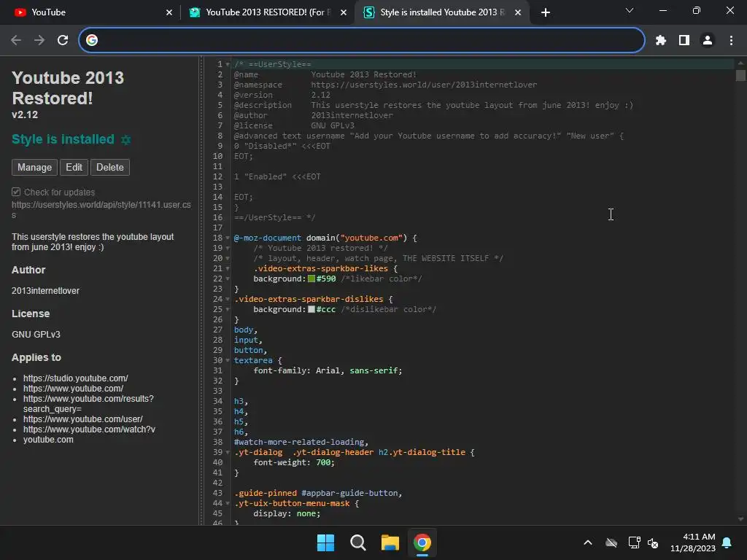Click the Edit button
The image size is (747, 560).
74,167
